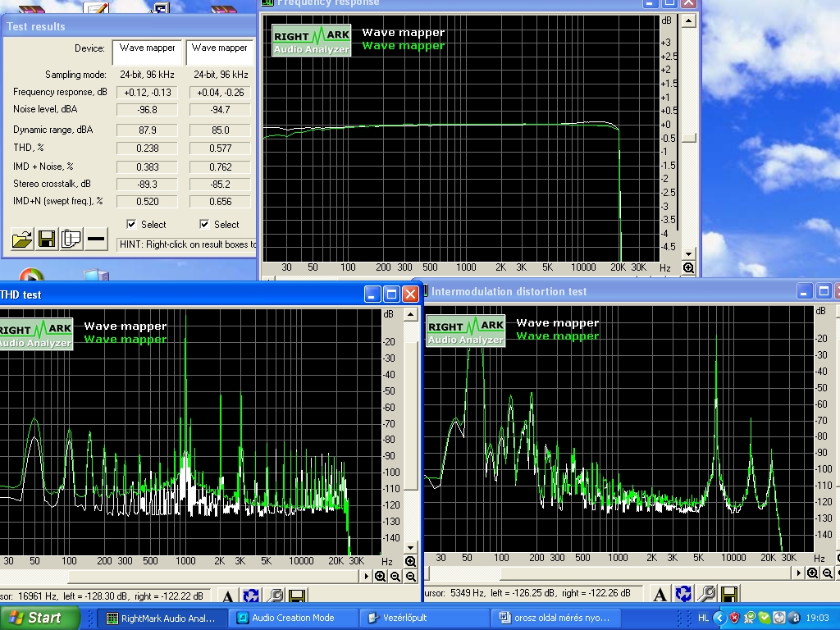The height and width of the screenshot is (630, 840).
Task: Open the Start menu
Action: (x=39, y=618)
